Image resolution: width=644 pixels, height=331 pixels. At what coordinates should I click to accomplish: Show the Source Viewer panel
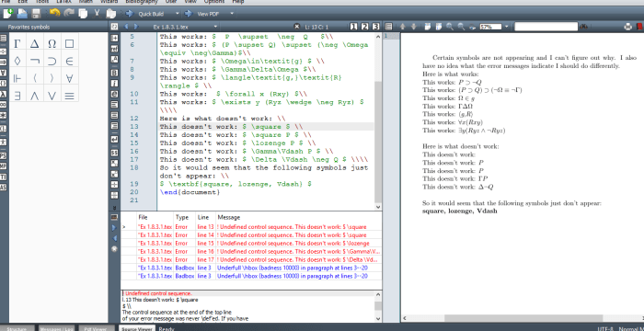click(x=137, y=328)
